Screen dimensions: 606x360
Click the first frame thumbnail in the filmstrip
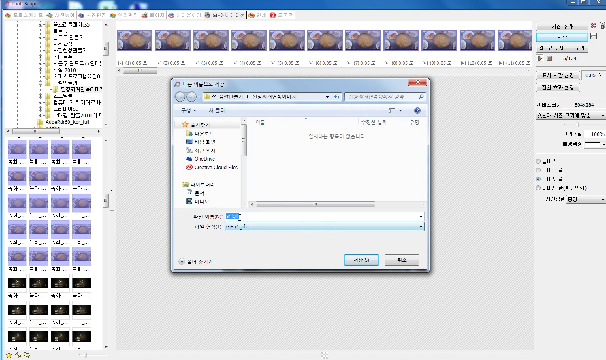pyautogui.click(x=134, y=40)
